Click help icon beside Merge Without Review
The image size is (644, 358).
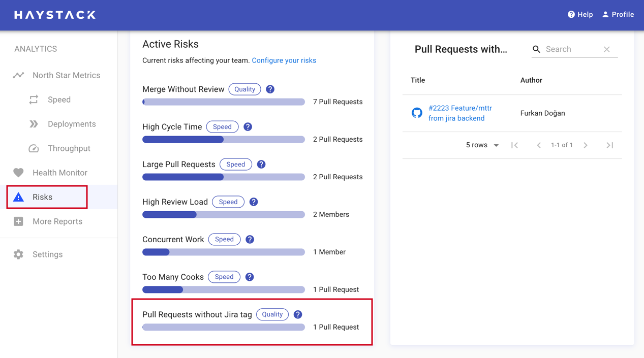270,89
